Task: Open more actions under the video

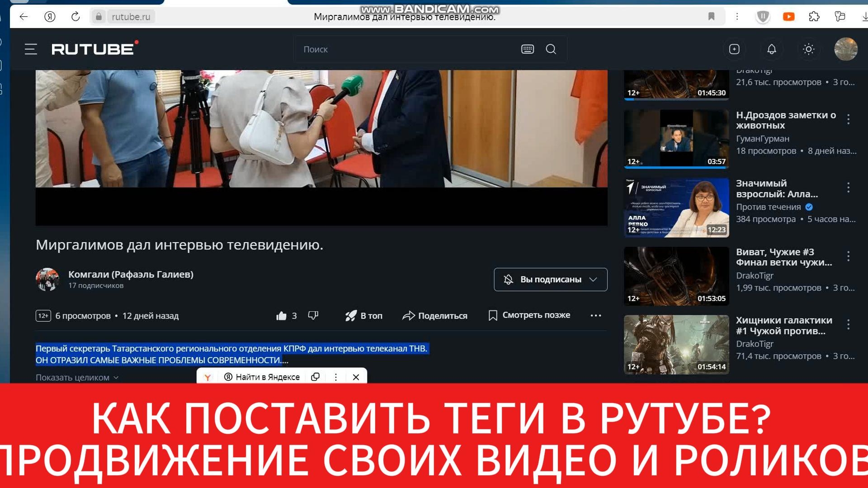Action: coord(596,315)
